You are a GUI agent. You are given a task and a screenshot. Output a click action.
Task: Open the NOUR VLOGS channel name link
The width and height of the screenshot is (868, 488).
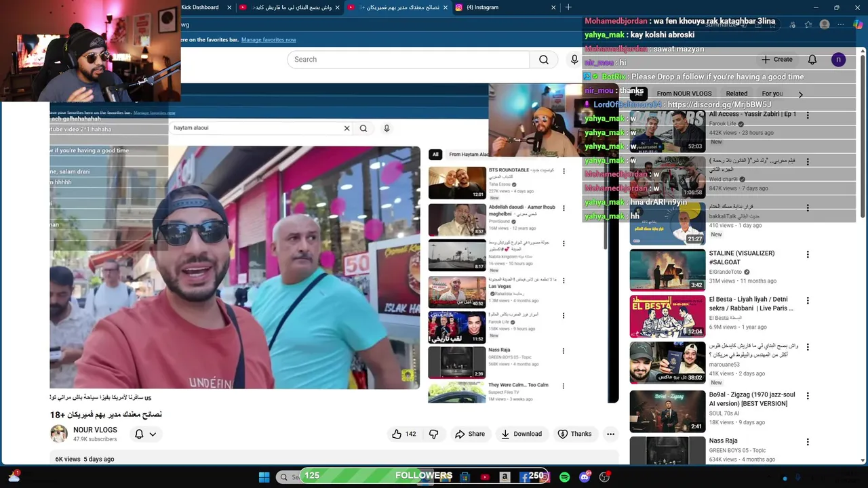coord(95,430)
